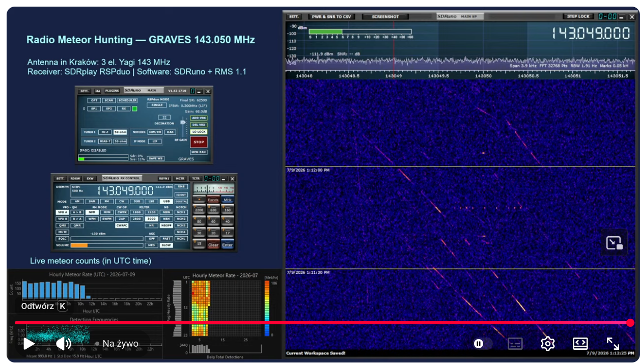This screenshot has width=640, height=364.
Task: Enable subtitles with the captions icon
Action: pos(515,344)
